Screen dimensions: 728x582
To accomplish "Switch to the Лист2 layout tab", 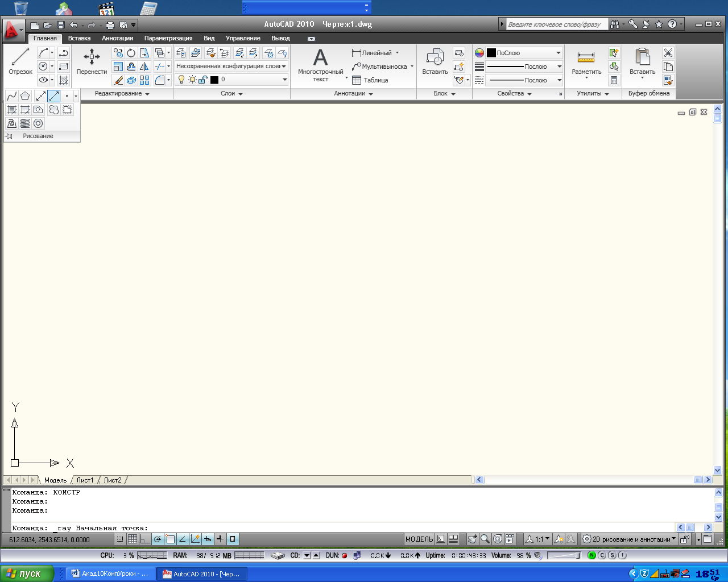I will pyautogui.click(x=113, y=480).
